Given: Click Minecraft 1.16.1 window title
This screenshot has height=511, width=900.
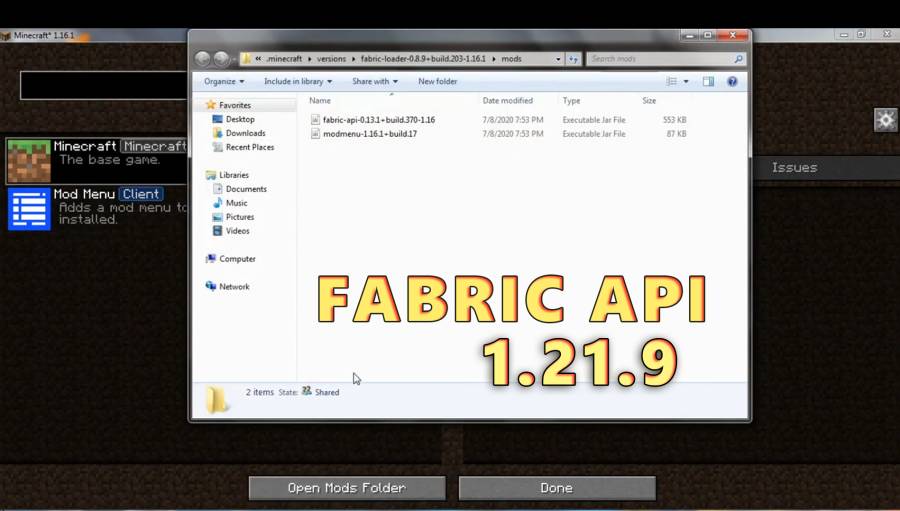Looking at the screenshot, I should (44, 36).
